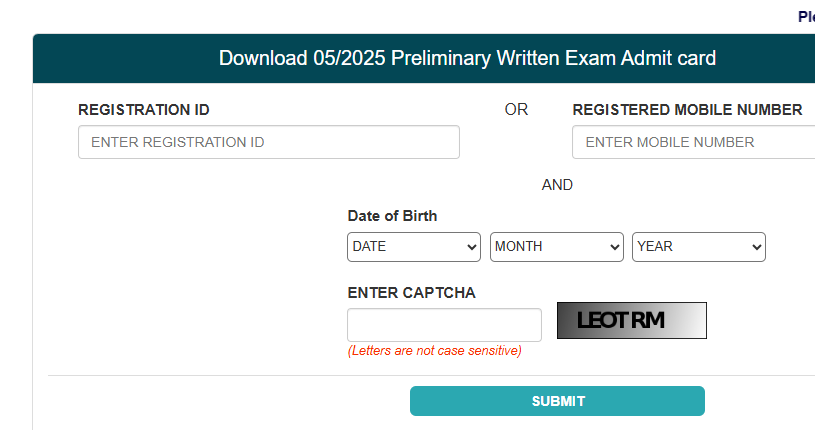Click the chevron arrow on MONTH select

[x=614, y=247]
